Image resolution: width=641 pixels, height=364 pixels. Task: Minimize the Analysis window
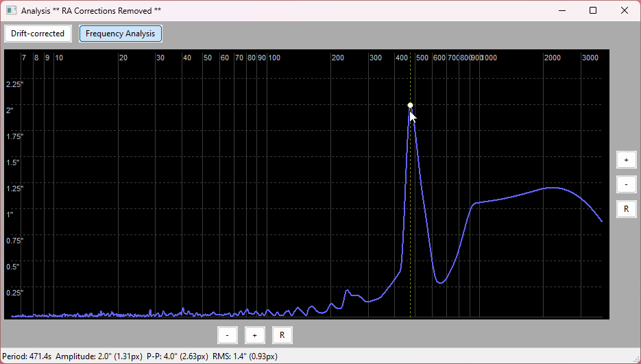[562, 11]
